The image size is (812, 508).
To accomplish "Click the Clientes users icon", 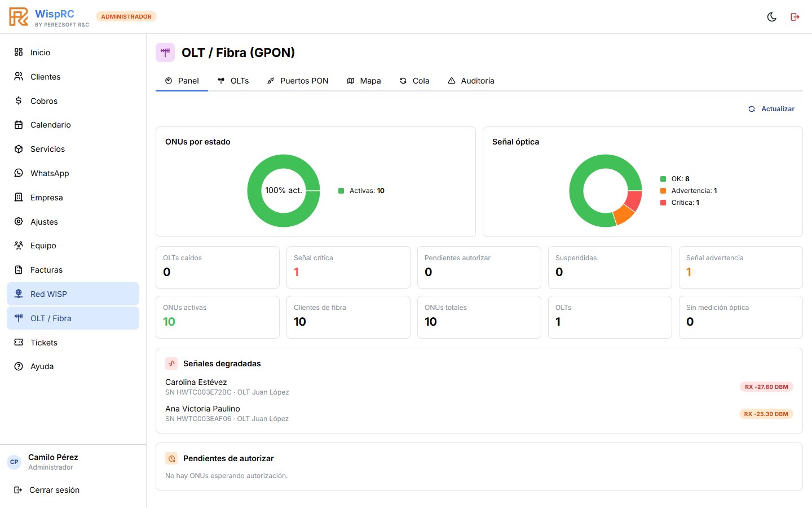I will pos(19,76).
